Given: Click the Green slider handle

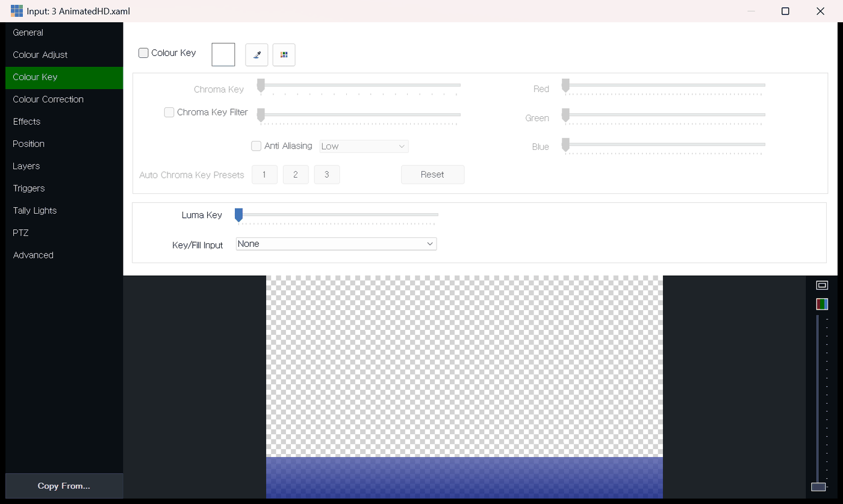Looking at the screenshot, I should point(565,114).
